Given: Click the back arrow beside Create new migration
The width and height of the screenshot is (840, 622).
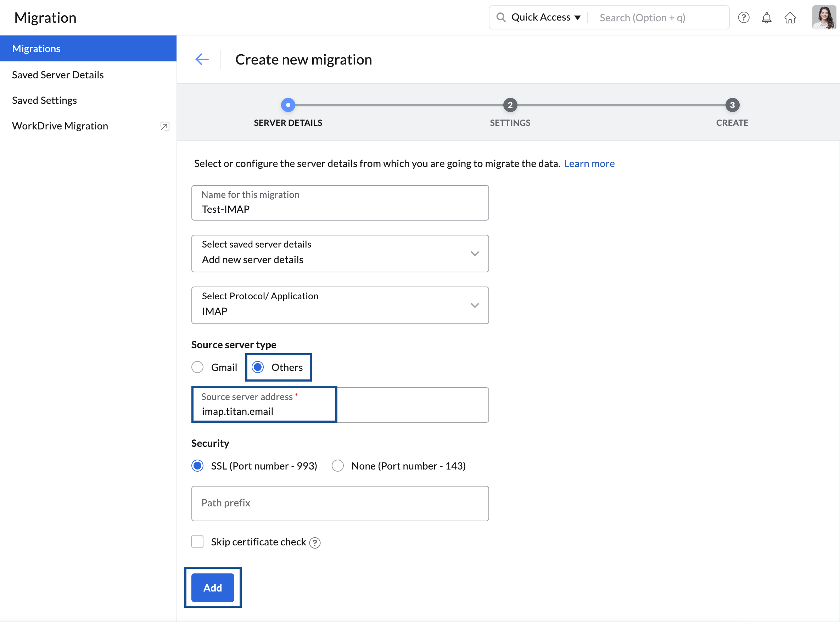Looking at the screenshot, I should (x=202, y=59).
